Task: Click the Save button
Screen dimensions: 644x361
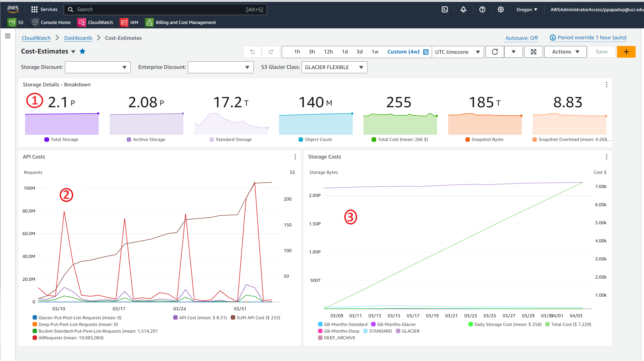Action: [x=601, y=52]
